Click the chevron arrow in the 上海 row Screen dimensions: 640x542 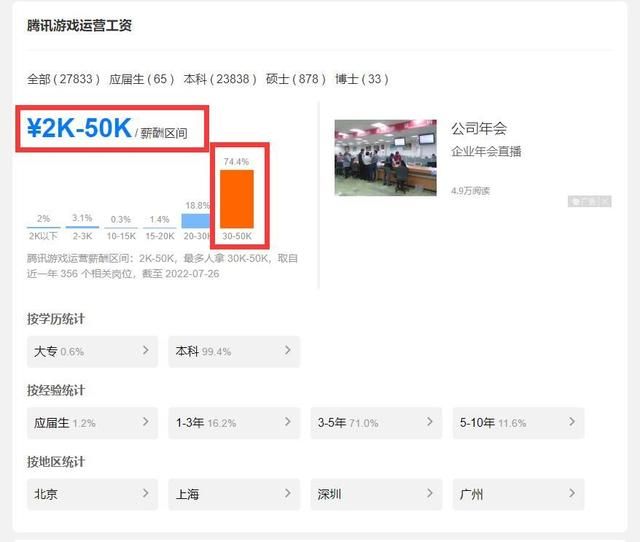click(287, 493)
